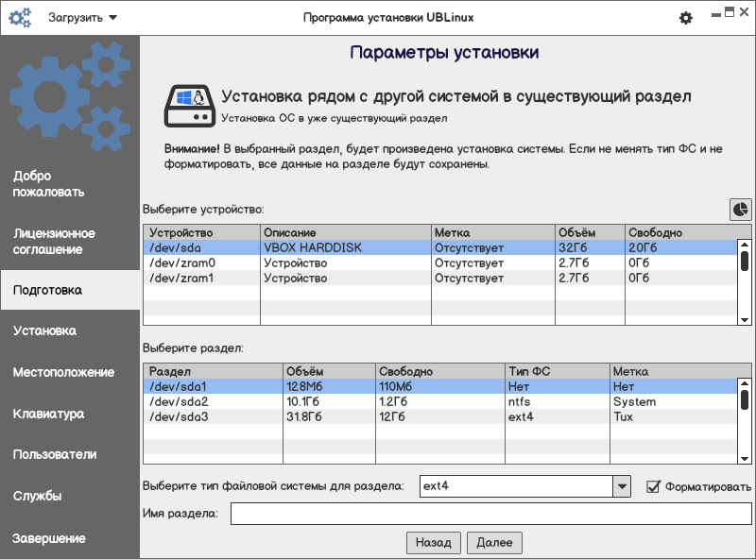The image size is (756, 559).
Task: Go to Подготовка step in sidebar
Action: tap(70, 290)
